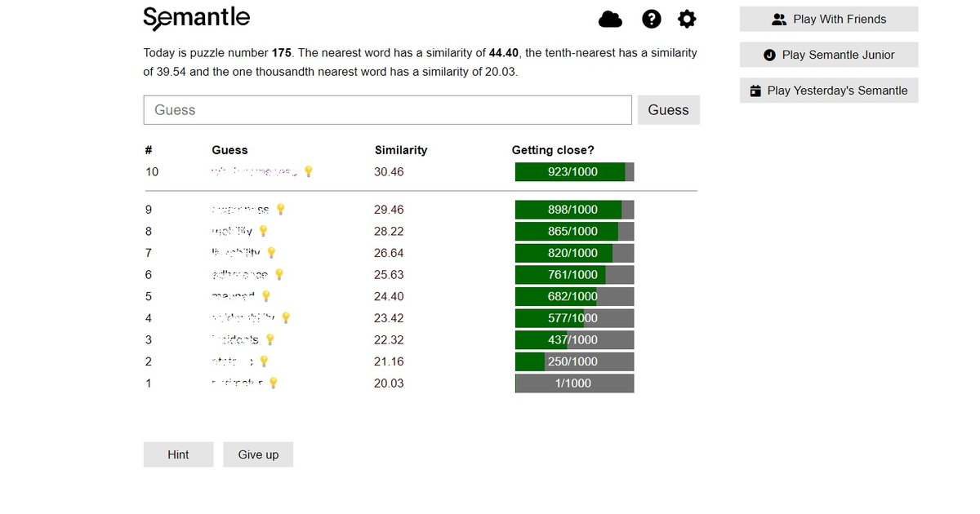The image size is (980, 514).
Task: Click the 761/1000 progress bar
Action: click(574, 275)
